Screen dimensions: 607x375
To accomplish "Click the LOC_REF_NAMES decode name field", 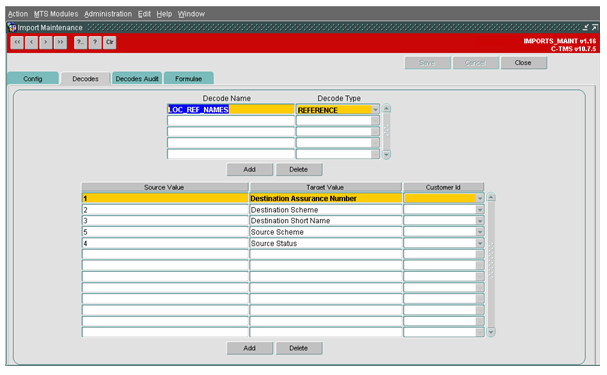I will 231,110.
